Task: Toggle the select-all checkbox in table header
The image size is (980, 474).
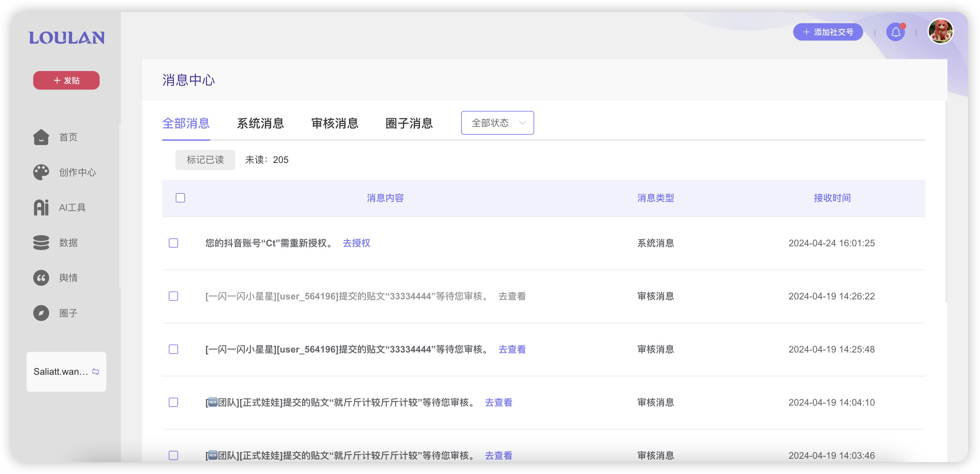Action: click(x=180, y=197)
